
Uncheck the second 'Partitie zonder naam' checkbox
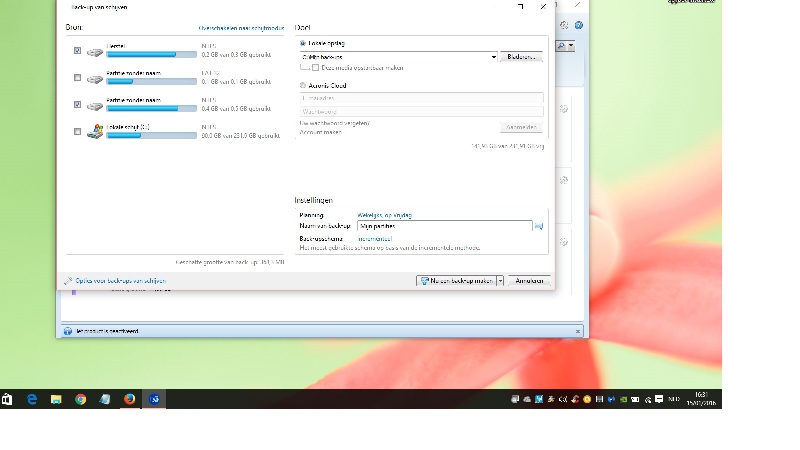pos(78,104)
